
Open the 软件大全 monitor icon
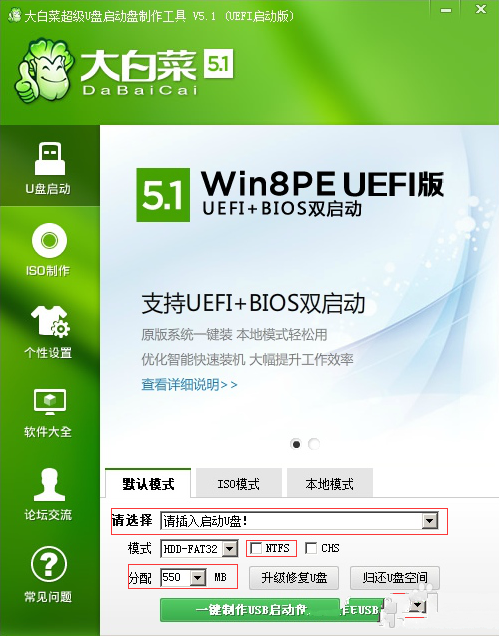pyautogui.click(x=49, y=402)
